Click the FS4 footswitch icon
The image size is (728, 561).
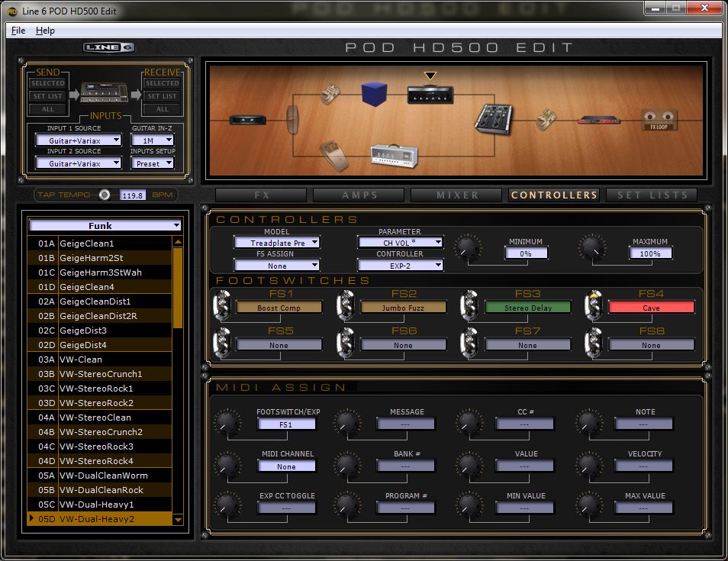(594, 305)
